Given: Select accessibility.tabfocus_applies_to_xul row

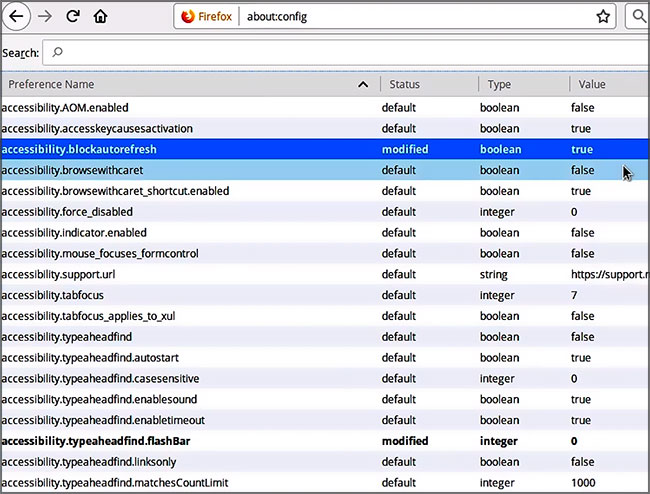Looking at the screenshot, I should coord(325,316).
